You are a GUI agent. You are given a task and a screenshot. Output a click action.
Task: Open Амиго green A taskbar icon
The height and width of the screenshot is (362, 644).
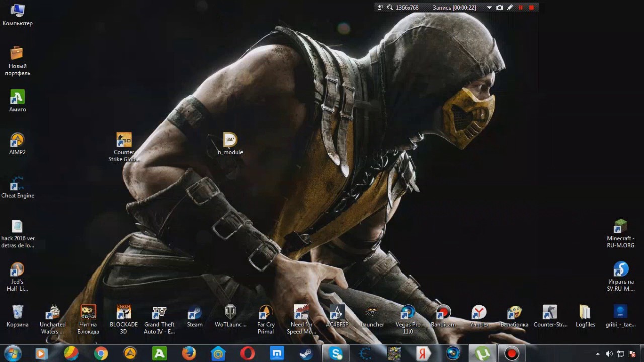pyautogui.click(x=159, y=354)
